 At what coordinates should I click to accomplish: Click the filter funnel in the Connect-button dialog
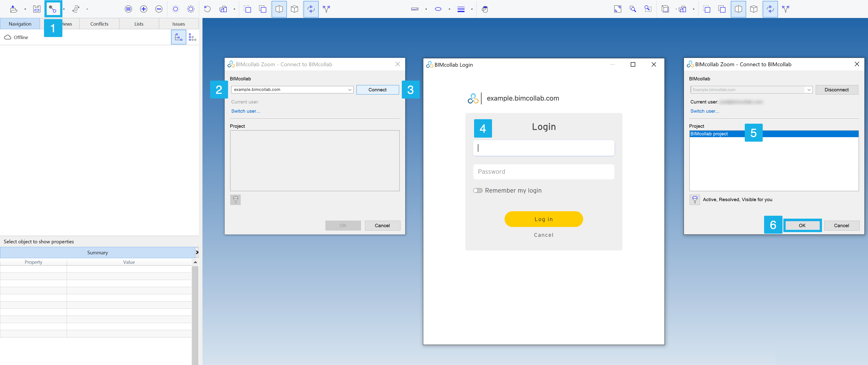point(235,200)
